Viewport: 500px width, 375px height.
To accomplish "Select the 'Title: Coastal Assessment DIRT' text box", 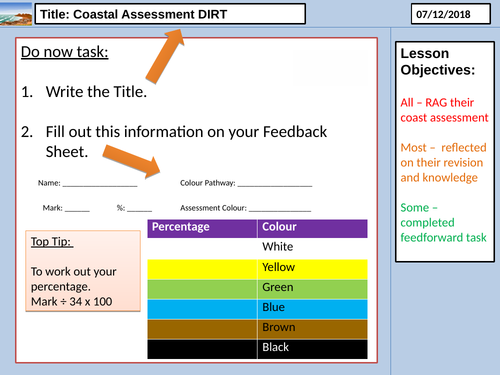I will point(170,14).
